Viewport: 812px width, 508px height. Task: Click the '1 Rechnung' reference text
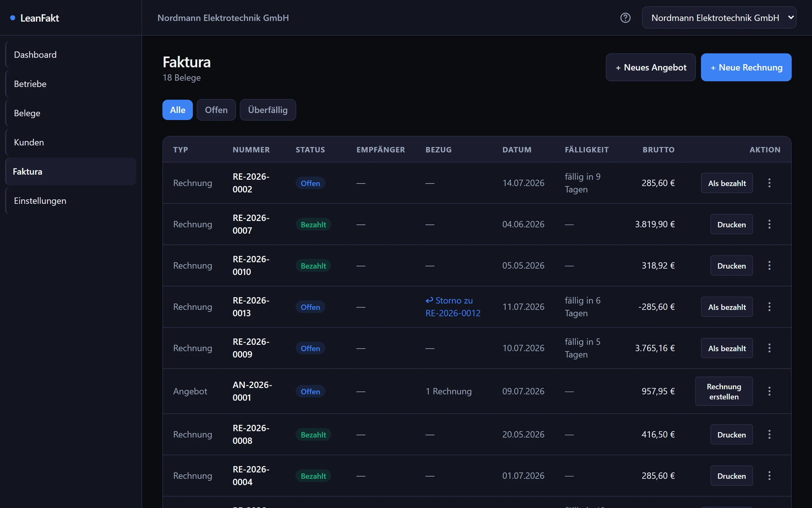[449, 391]
